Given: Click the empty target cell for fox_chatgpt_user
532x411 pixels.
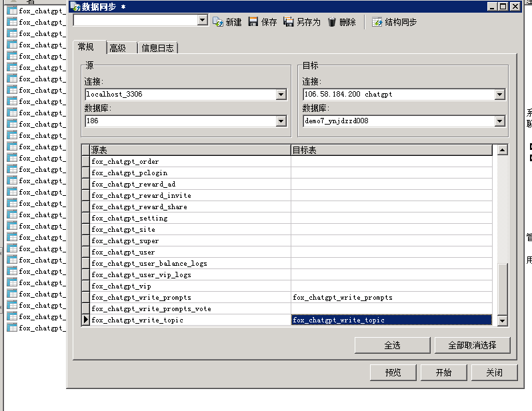Looking at the screenshot, I should 391,252.
